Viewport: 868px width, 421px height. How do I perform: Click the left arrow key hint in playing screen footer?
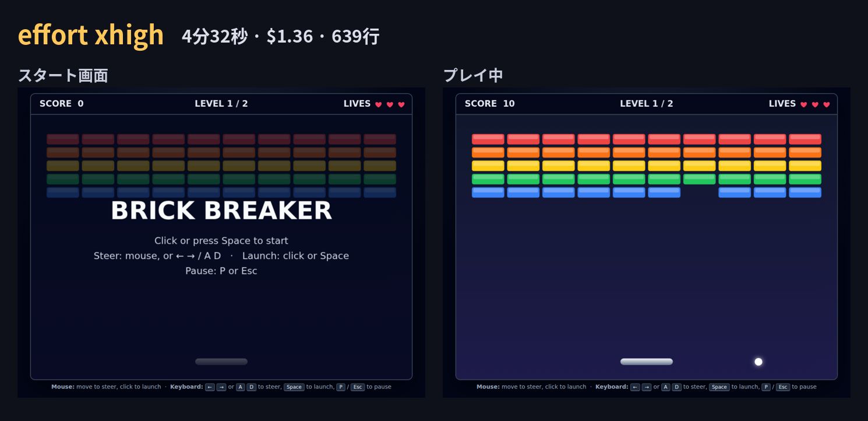click(635, 387)
